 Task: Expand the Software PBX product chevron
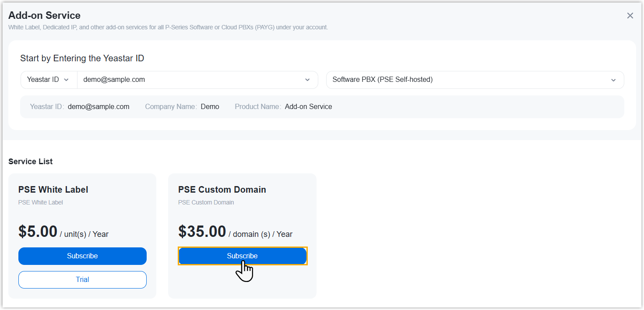point(613,80)
